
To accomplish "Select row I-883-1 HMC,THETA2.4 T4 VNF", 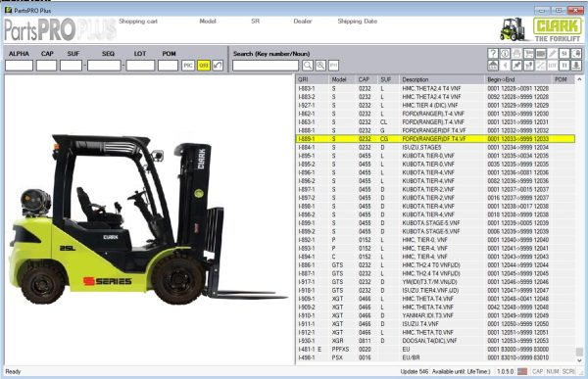I will click(435, 88).
